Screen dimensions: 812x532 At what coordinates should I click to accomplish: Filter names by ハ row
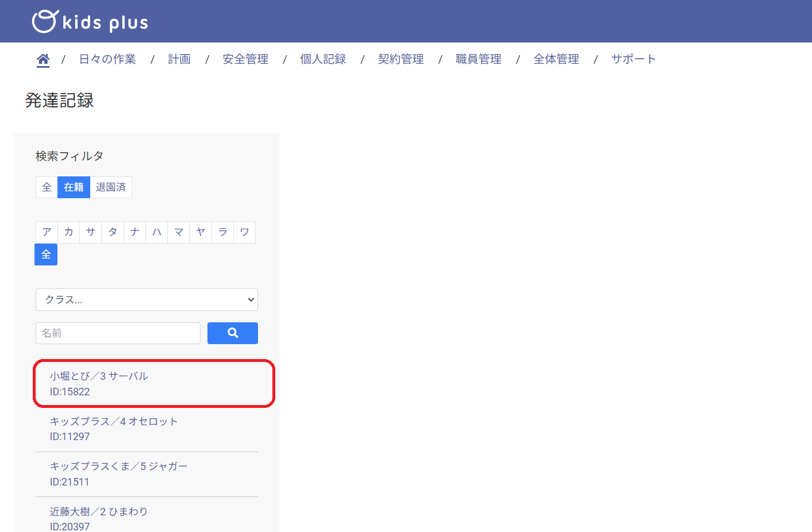click(157, 232)
